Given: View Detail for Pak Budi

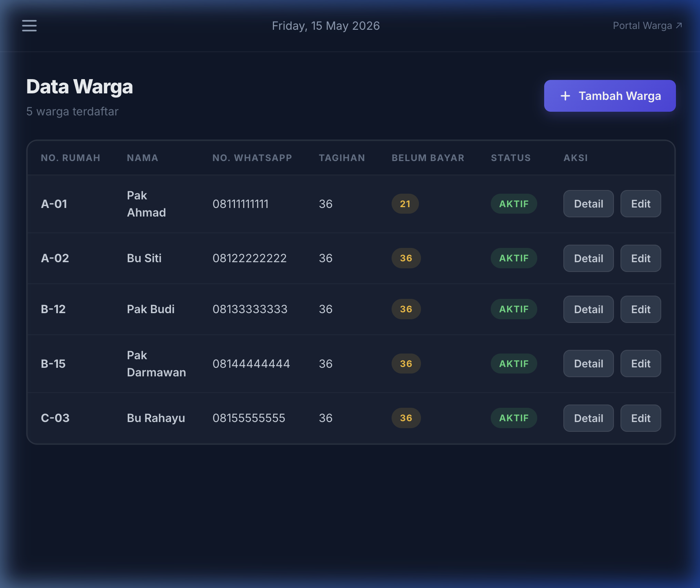Looking at the screenshot, I should 588,309.
